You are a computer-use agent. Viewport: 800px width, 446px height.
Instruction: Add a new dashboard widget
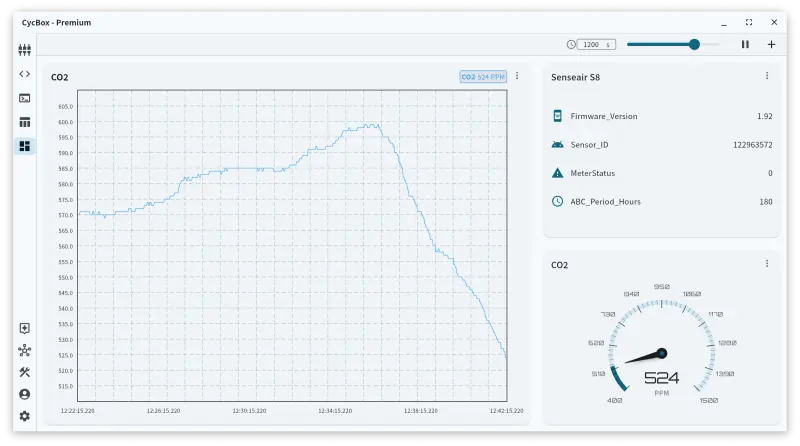(x=771, y=44)
